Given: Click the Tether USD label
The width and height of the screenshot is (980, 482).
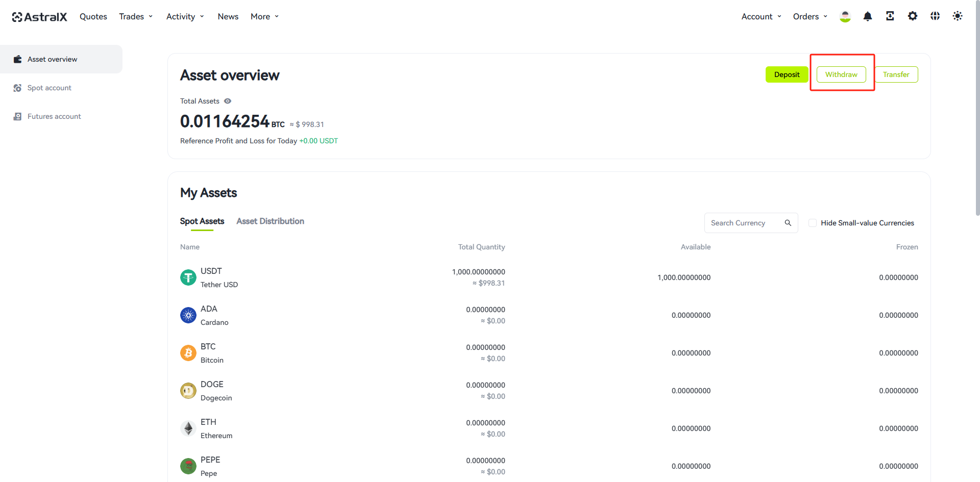Looking at the screenshot, I should click(219, 285).
